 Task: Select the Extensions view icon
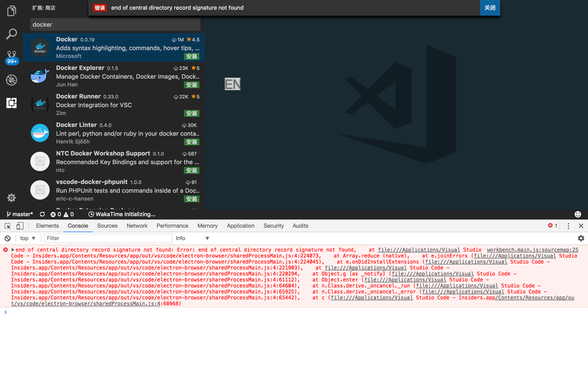coord(11,103)
